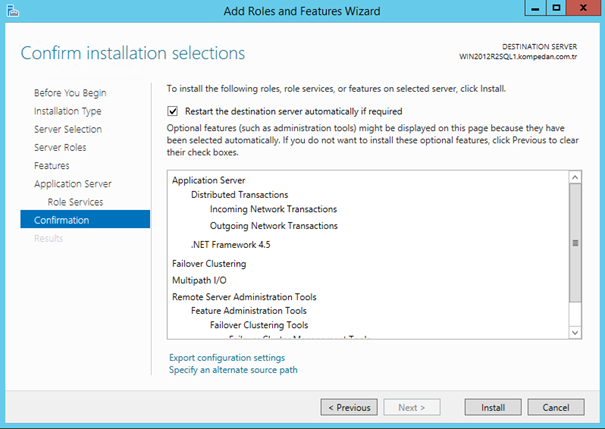Open Server Selection wizard page
The width and height of the screenshot is (605, 429).
click(x=67, y=129)
